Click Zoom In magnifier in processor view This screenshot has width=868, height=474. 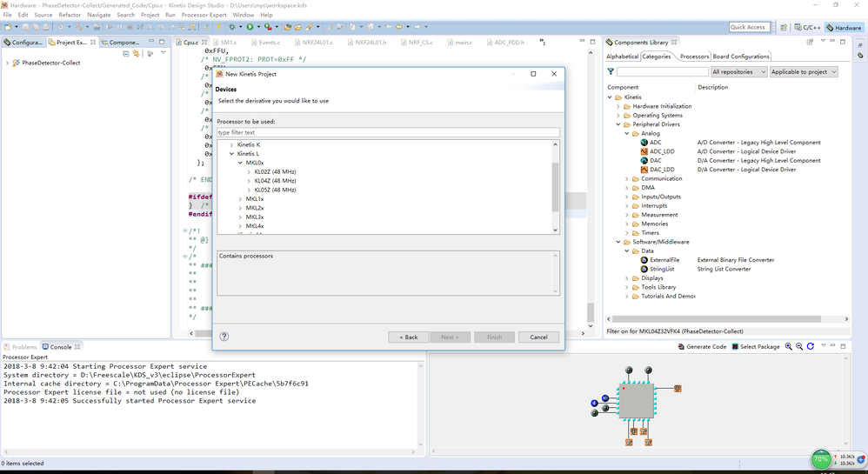tap(788, 347)
